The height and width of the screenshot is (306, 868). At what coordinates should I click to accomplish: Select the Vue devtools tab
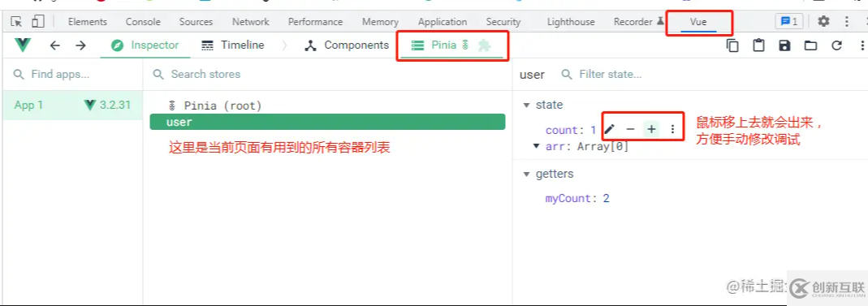(x=698, y=22)
